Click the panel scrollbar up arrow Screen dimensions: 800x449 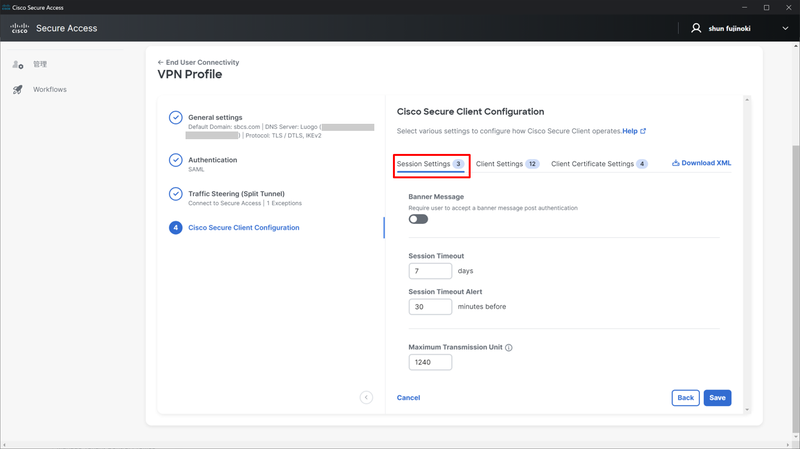point(747,100)
